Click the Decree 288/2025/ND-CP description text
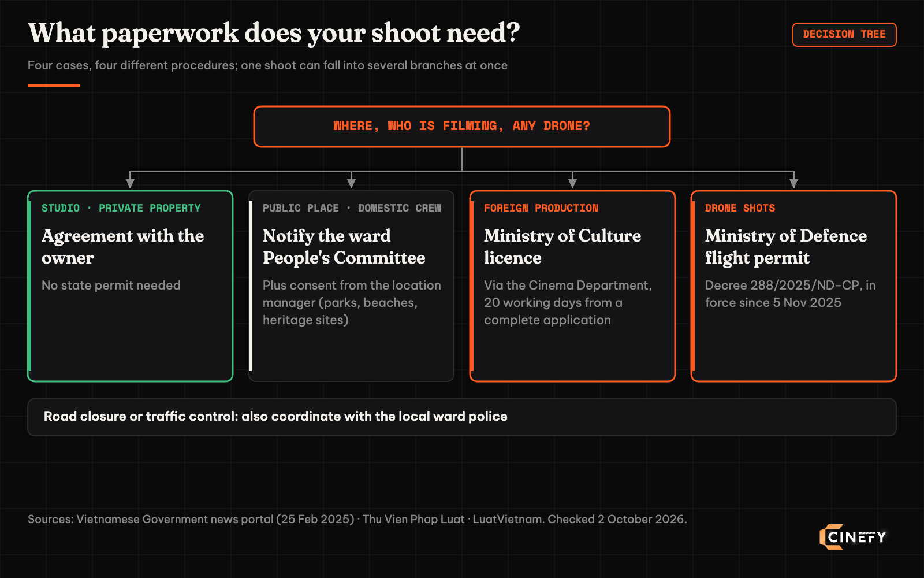 coord(791,294)
